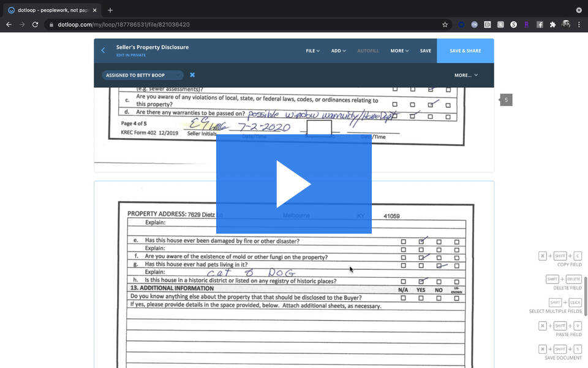The height and width of the screenshot is (368, 588).
Task: Click the handwritten 'Cat & Dog' explanation
Action: 251,272
